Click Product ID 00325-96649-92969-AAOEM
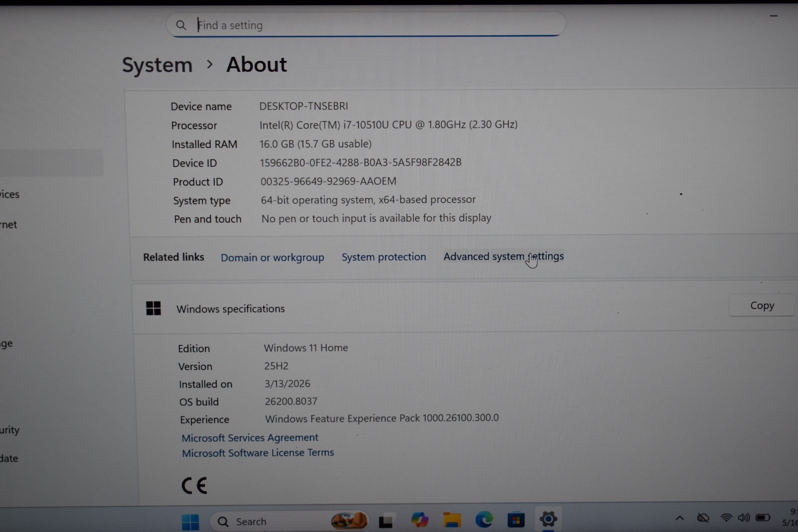The width and height of the screenshot is (798, 532). click(x=329, y=181)
